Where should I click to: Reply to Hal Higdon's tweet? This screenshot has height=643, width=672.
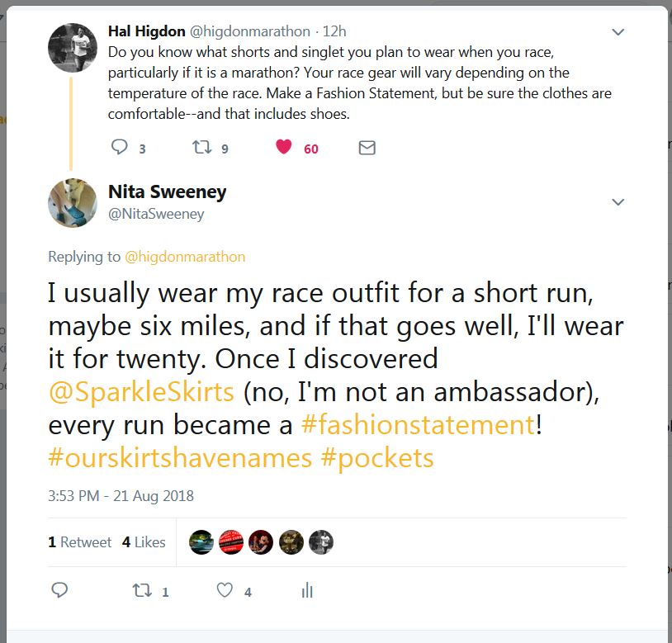pyautogui.click(x=120, y=148)
